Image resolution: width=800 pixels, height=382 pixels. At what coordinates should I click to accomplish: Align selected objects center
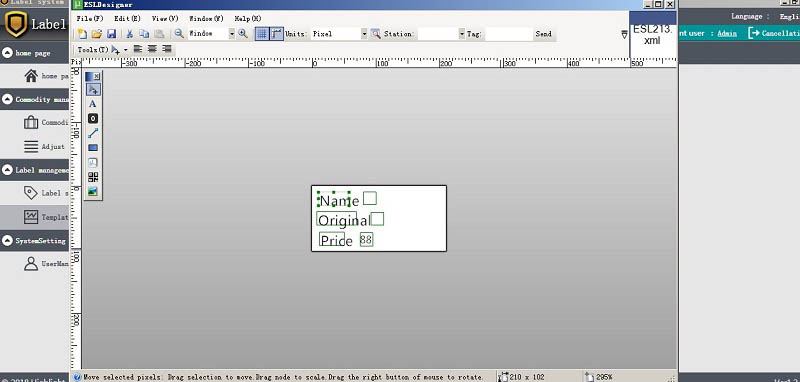152,49
